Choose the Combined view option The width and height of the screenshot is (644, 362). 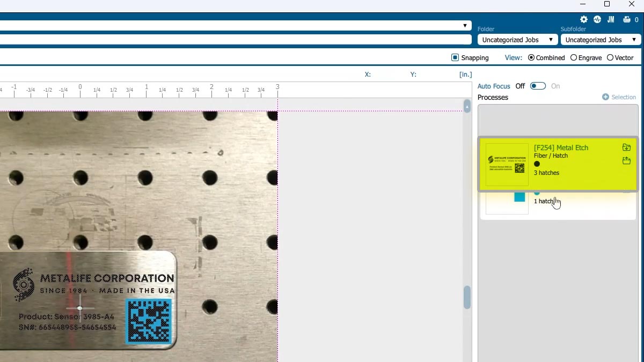(x=531, y=57)
